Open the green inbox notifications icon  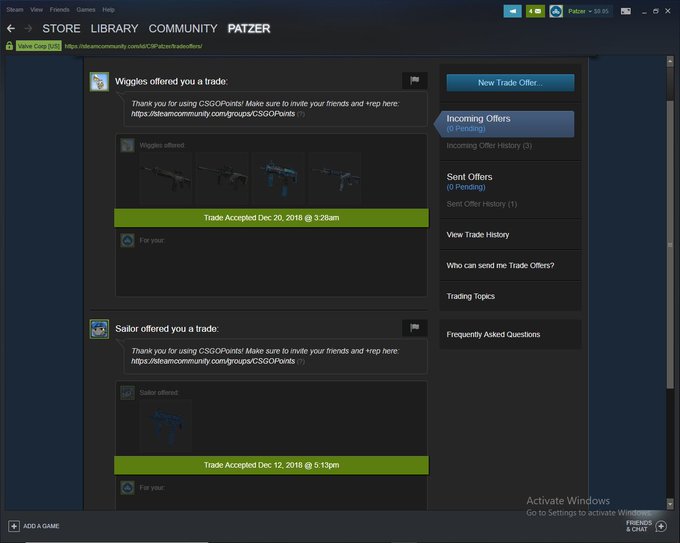(x=535, y=11)
